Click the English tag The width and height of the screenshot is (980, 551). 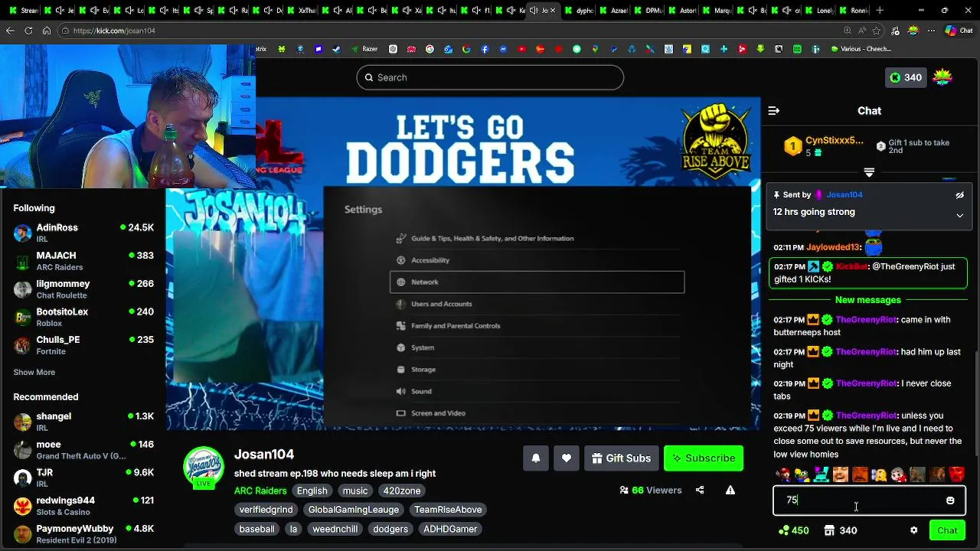coord(312,491)
